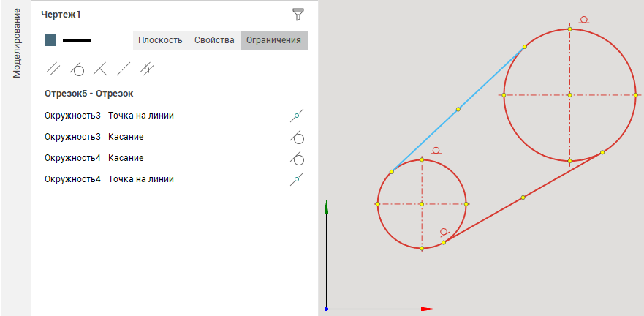
Task: Click the blue-gray color swatch
Action: pos(50,40)
